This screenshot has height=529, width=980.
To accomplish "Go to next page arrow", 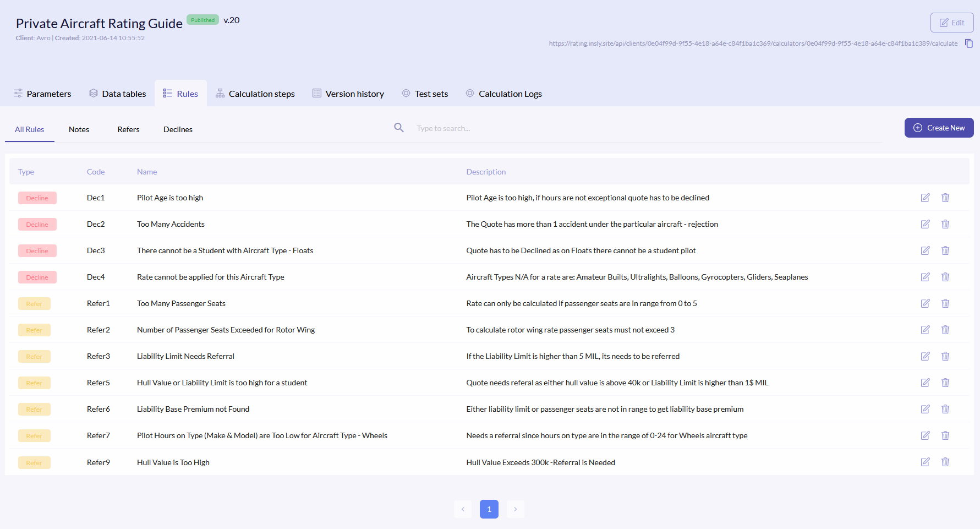I will pos(515,509).
